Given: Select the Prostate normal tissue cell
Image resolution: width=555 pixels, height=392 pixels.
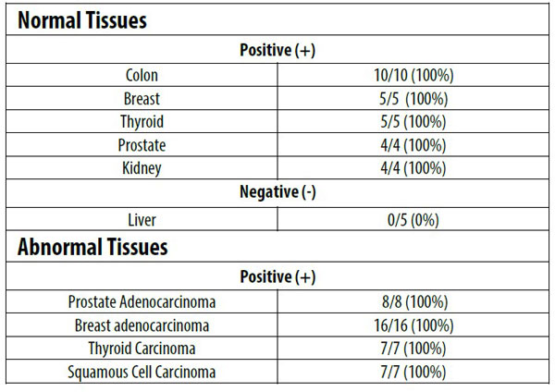Looking at the screenshot, I should coord(142,145).
